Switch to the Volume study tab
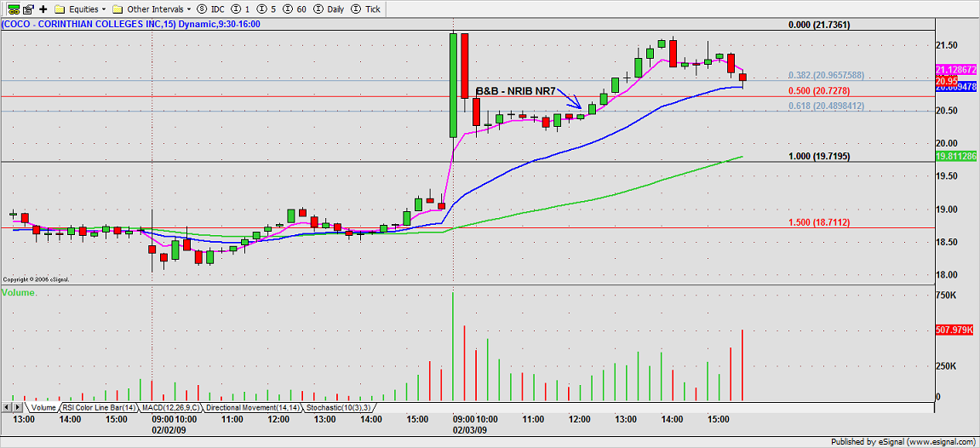 (x=43, y=407)
